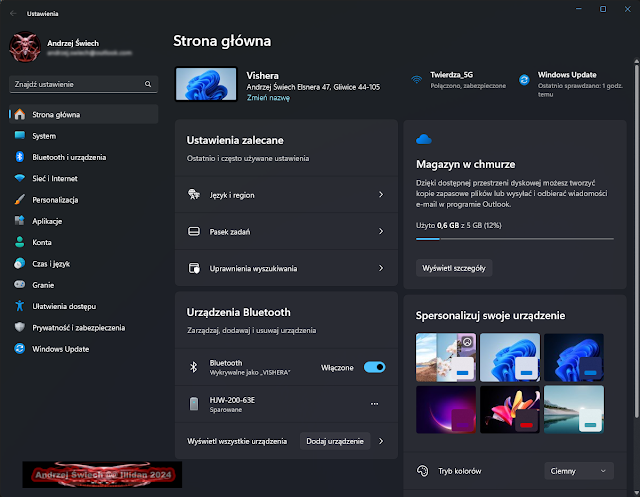
Task: Open the Personalizacja section
Action: tap(84, 200)
